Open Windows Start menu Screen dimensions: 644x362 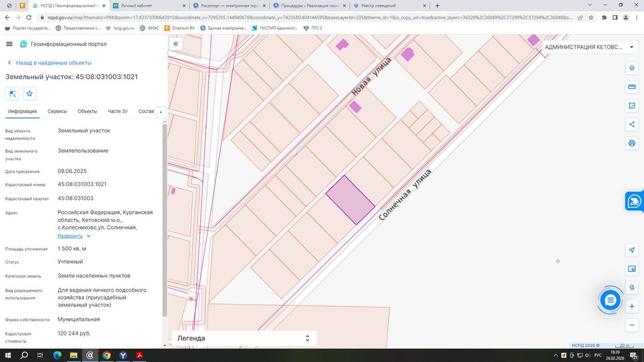(8, 355)
